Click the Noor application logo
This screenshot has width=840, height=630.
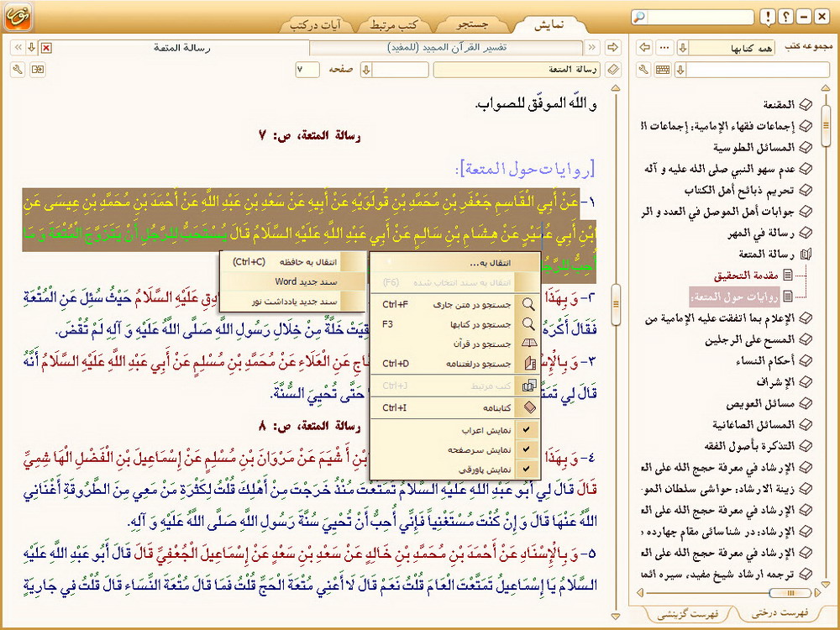point(18,17)
